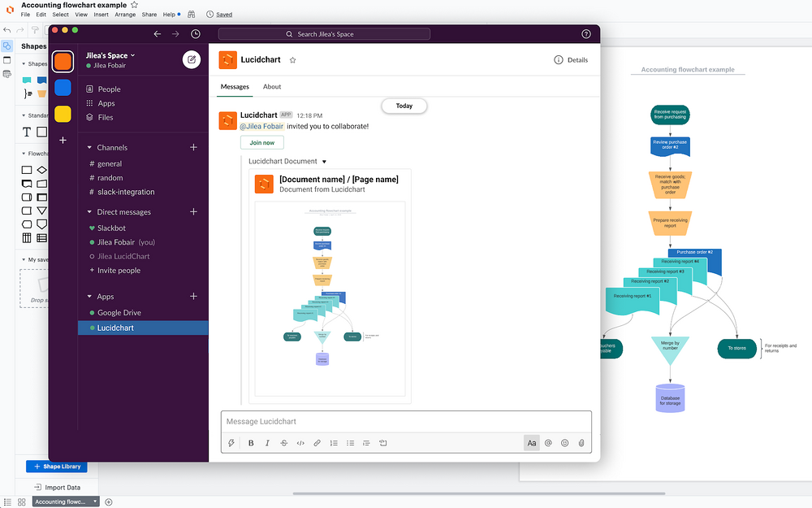Click Lucidchart horizontal canvas scrollbar

point(479,493)
